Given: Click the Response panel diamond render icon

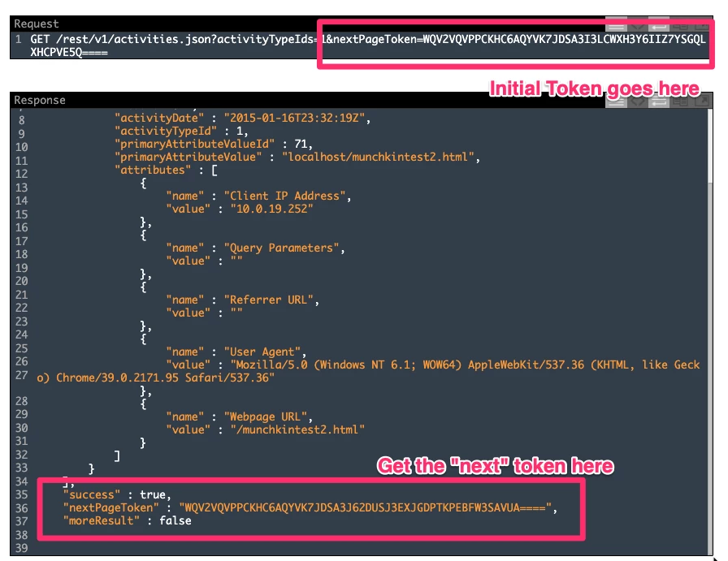Looking at the screenshot, I should pos(638,101).
